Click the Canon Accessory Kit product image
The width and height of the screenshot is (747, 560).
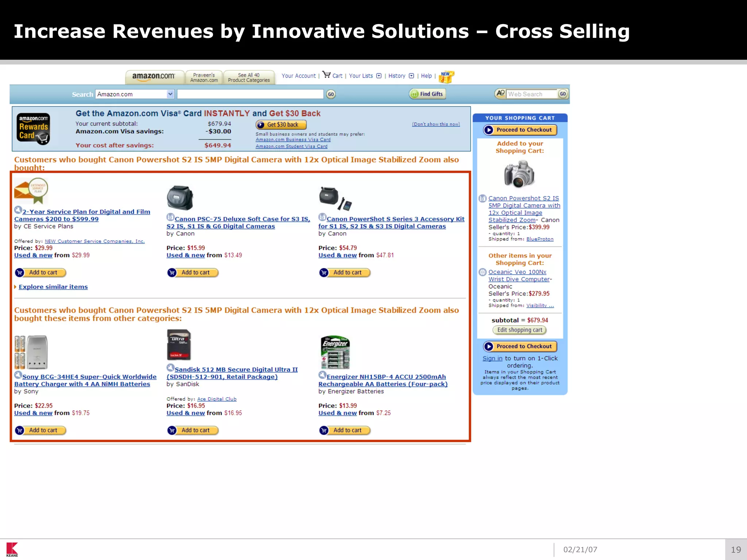[335, 198]
